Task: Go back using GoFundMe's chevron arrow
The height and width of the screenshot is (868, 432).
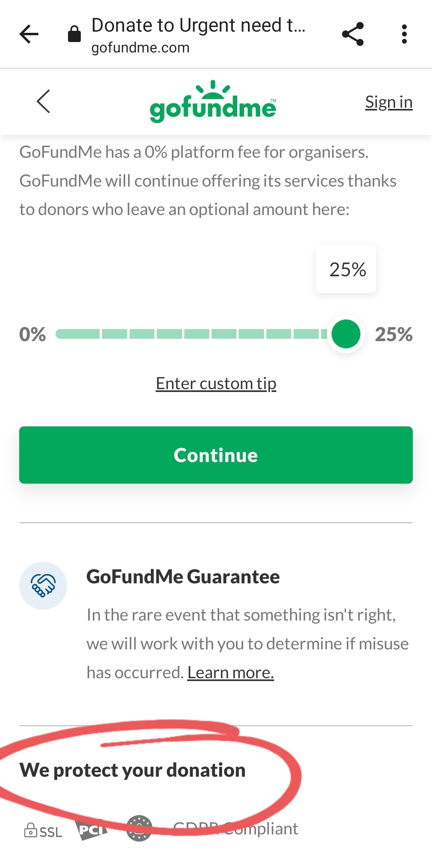Action: [43, 101]
